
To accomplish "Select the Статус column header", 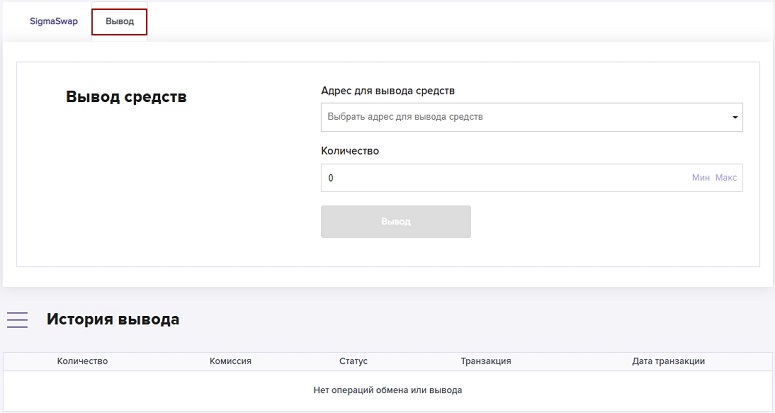I will 354,361.
